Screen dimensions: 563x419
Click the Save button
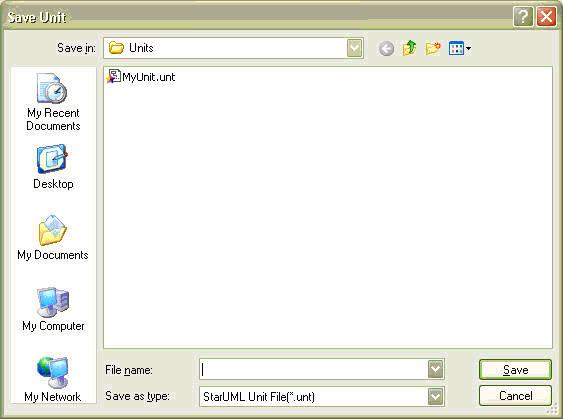point(515,369)
